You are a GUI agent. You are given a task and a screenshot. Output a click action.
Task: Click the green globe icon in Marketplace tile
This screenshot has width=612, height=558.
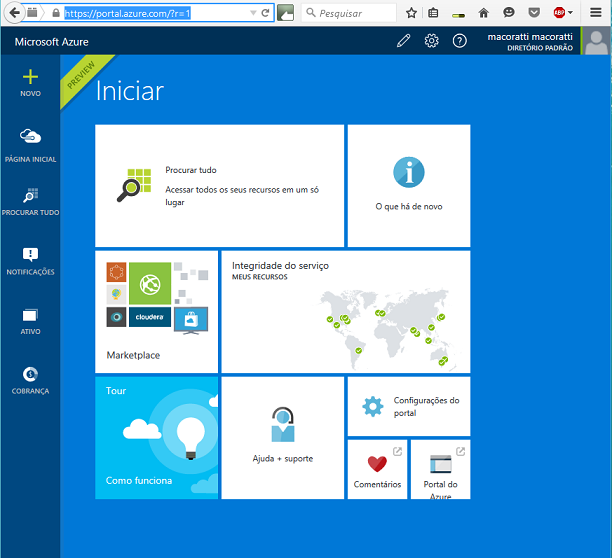click(x=150, y=284)
